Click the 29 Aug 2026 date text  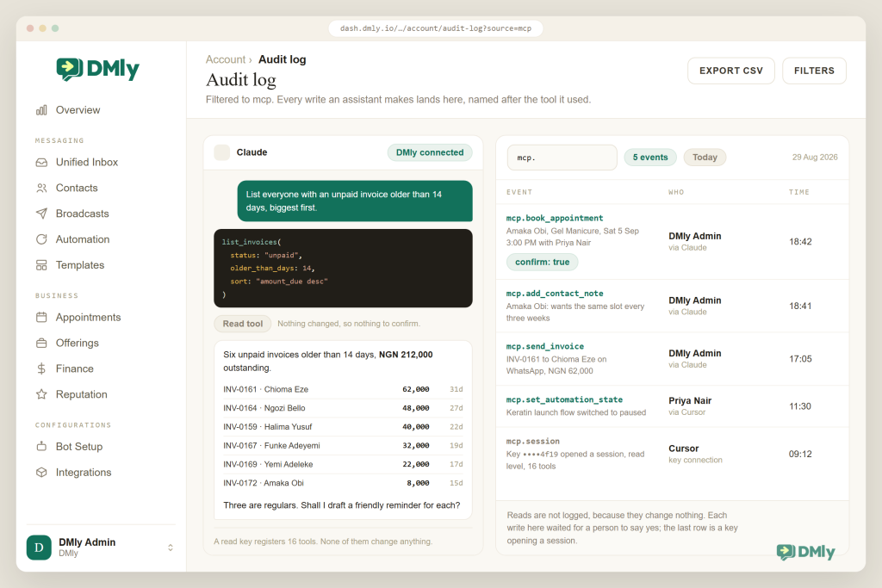coord(815,158)
